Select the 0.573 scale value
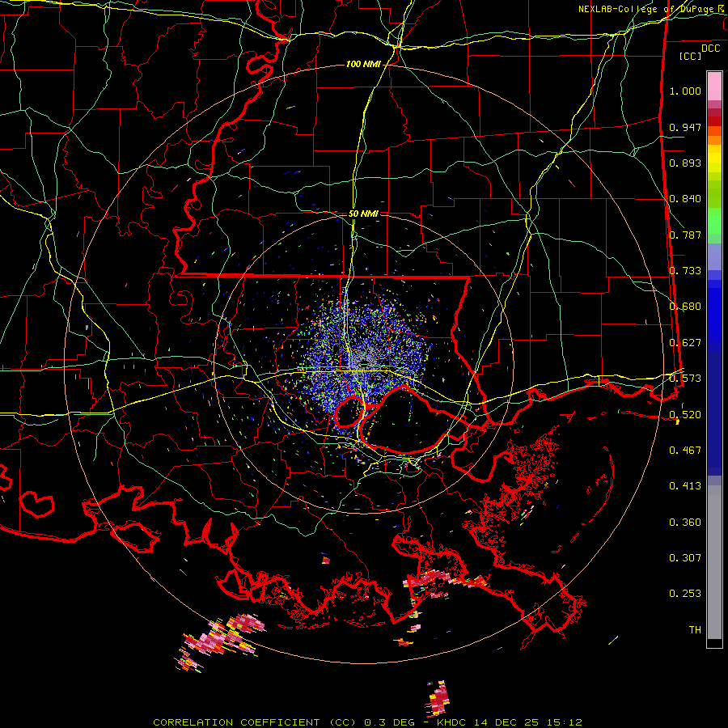Viewport: 728px width, 728px height. pyautogui.click(x=685, y=379)
